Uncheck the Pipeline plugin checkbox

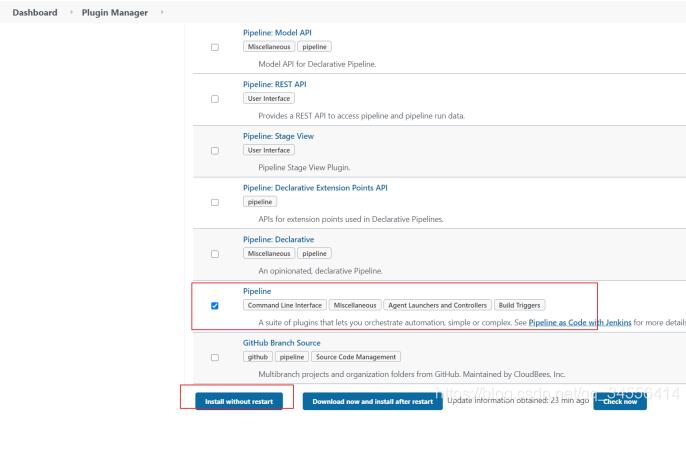[214, 306]
